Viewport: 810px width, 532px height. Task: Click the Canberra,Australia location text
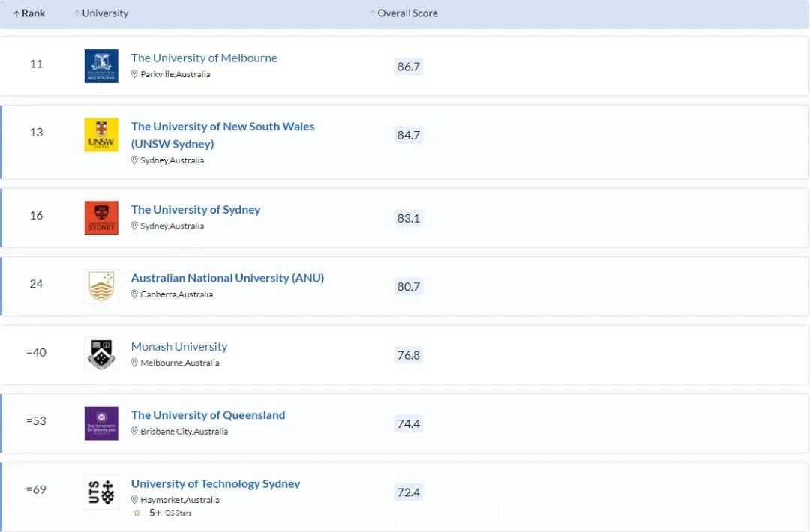pyautogui.click(x=177, y=294)
